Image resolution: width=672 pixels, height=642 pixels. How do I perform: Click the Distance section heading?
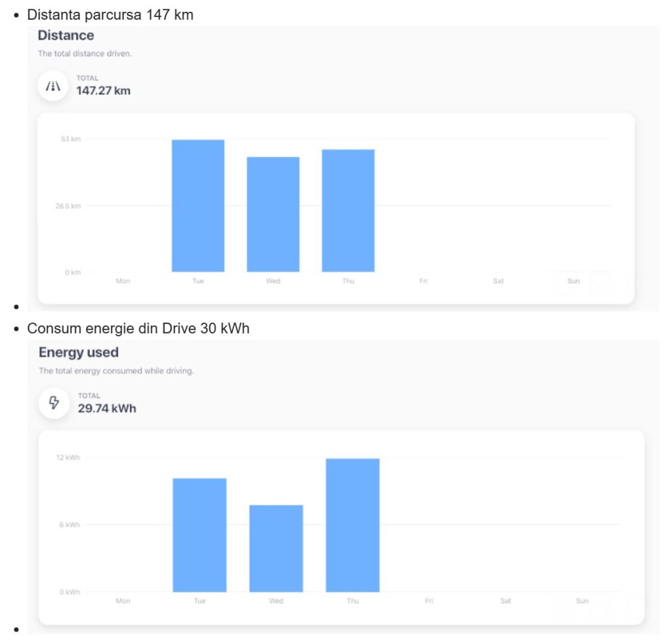pyautogui.click(x=66, y=35)
